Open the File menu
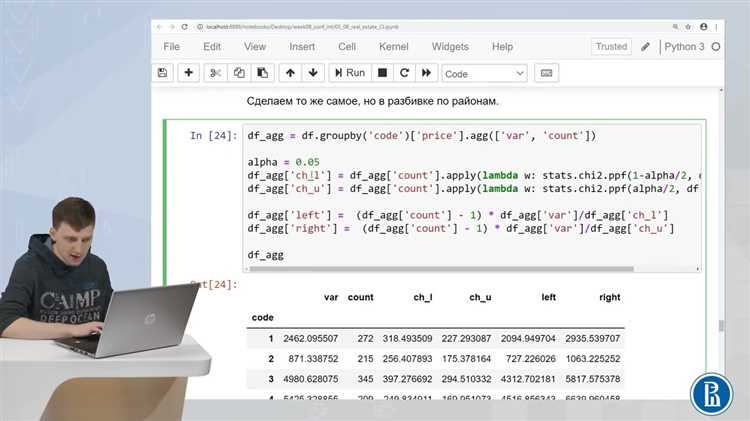 tap(172, 46)
